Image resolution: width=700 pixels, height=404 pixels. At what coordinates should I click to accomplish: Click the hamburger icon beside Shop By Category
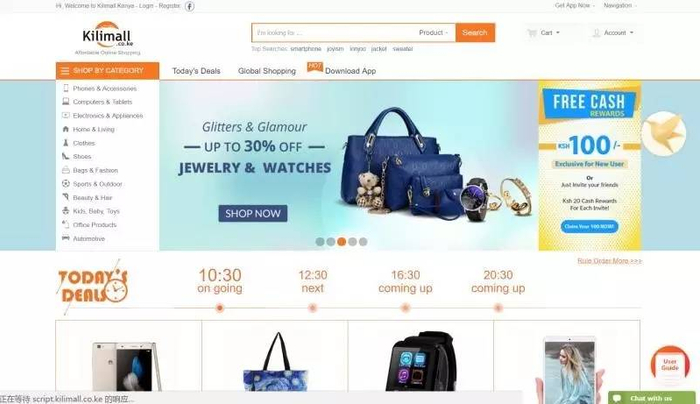tap(65, 71)
